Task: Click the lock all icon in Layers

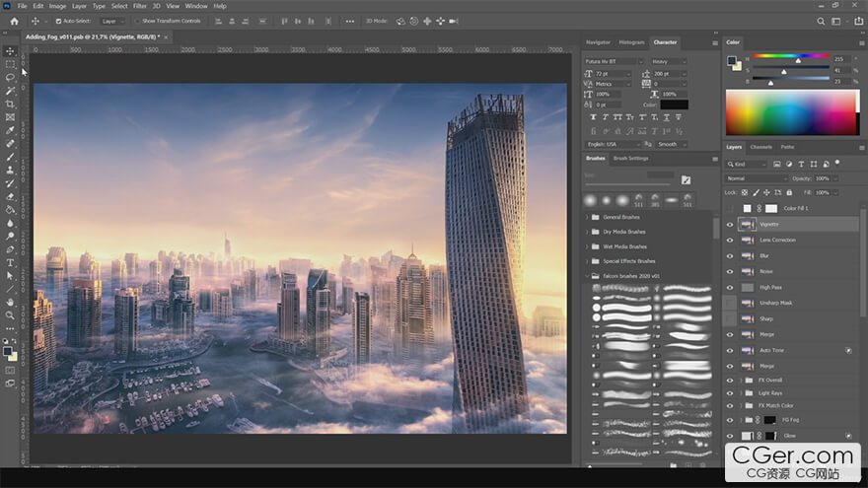Action: coord(789,192)
